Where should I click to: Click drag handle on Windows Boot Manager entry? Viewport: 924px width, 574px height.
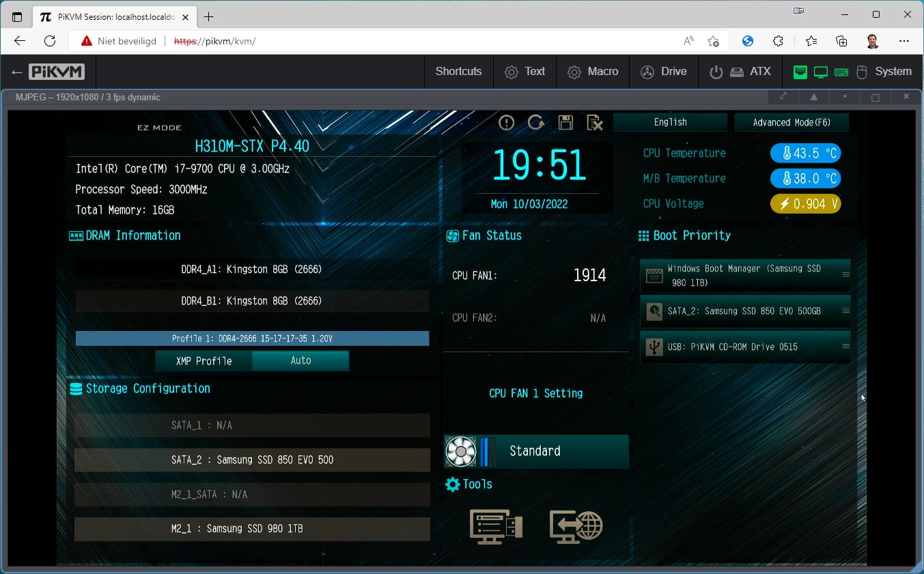845,275
